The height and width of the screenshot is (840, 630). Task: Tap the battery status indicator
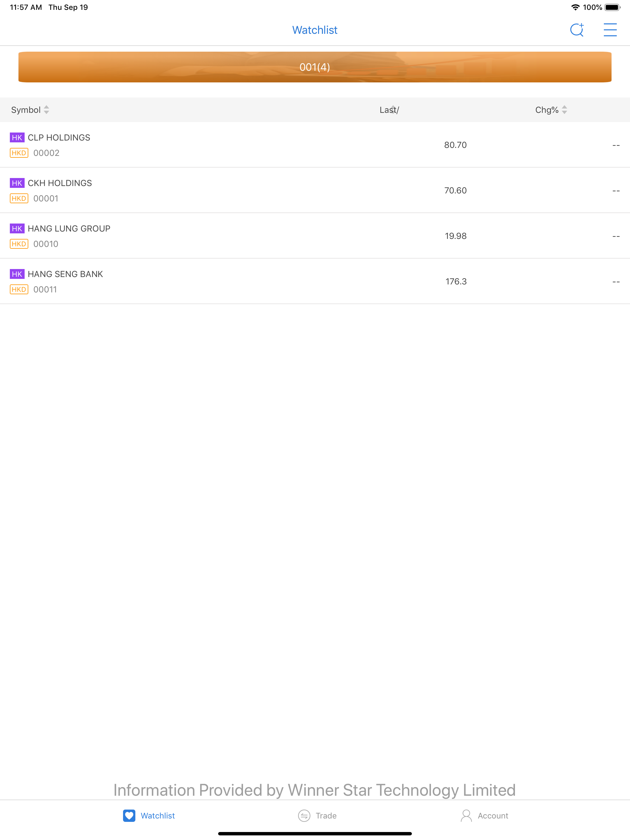tap(612, 7)
